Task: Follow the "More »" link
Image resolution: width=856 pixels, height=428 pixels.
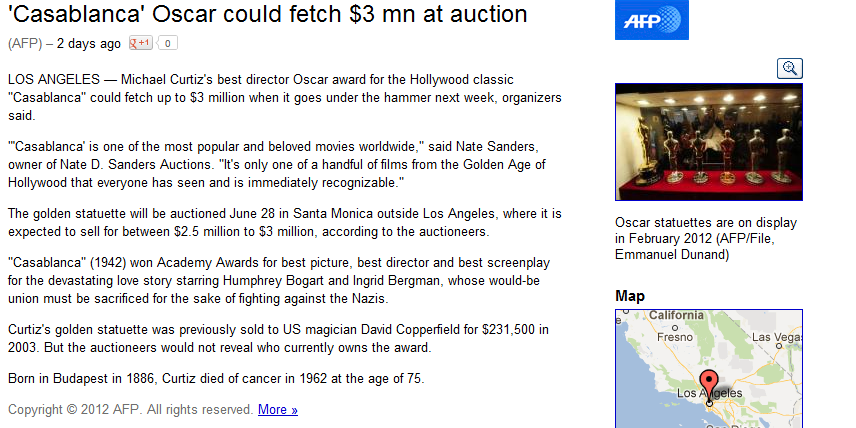Action: click(278, 409)
